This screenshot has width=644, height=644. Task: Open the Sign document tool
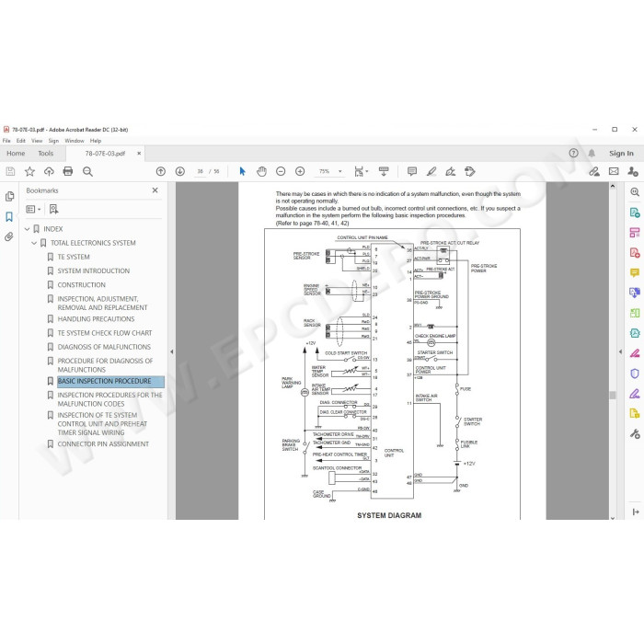(x=451, y=171)
